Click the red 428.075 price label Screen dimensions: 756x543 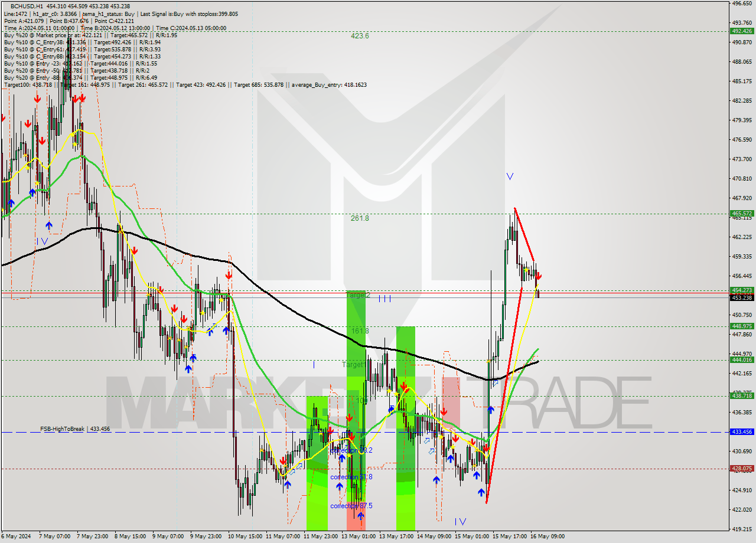pyautogui.click(x=742, y=469)
